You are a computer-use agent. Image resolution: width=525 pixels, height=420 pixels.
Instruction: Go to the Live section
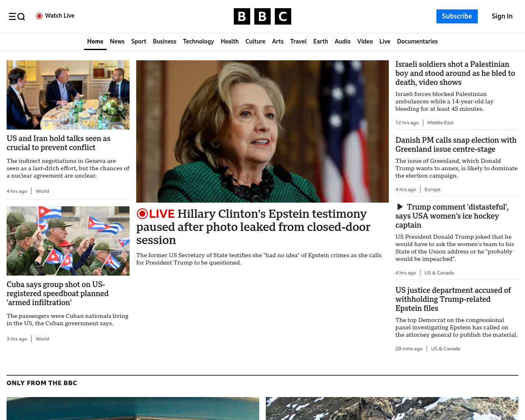tap(385, 41)
